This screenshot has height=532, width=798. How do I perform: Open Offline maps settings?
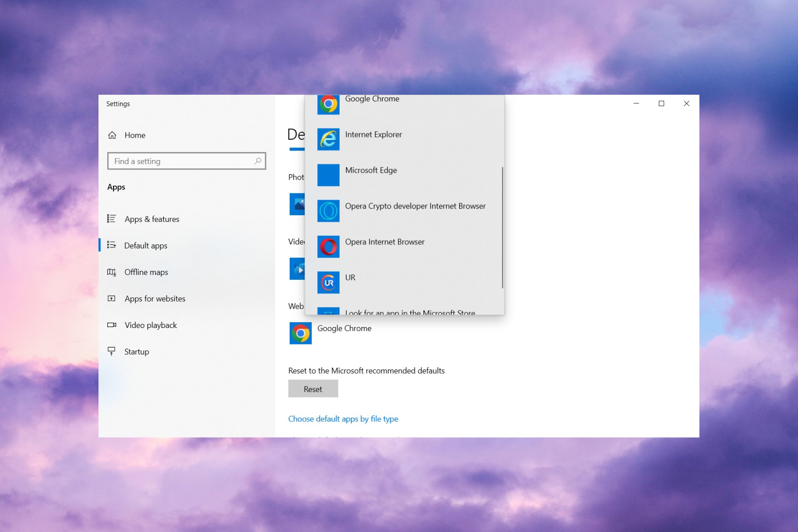click(x=186, y=272)
